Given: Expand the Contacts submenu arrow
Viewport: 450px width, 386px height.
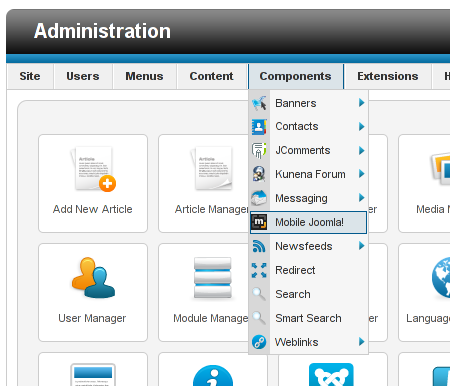Looking at the screenshot, I should [361, 126].
